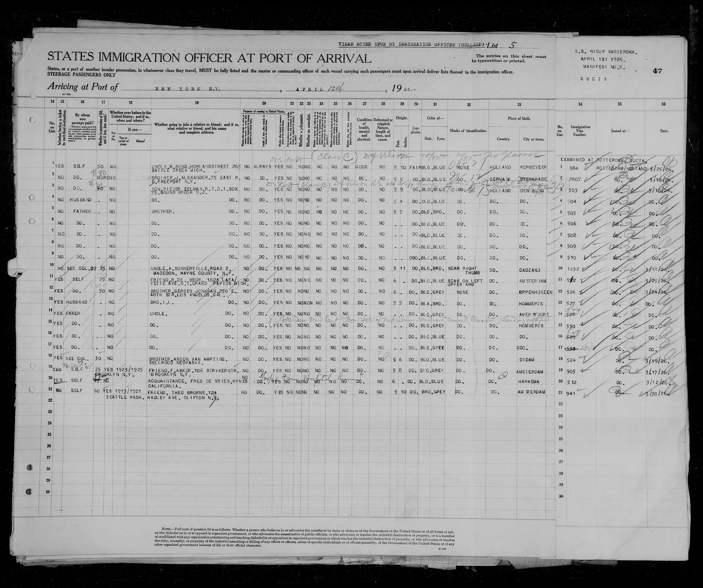Select the 'BELLWOOD NEBRASKA' line
703x588 pixels.
pyautogui.click(x=176, y=363)
